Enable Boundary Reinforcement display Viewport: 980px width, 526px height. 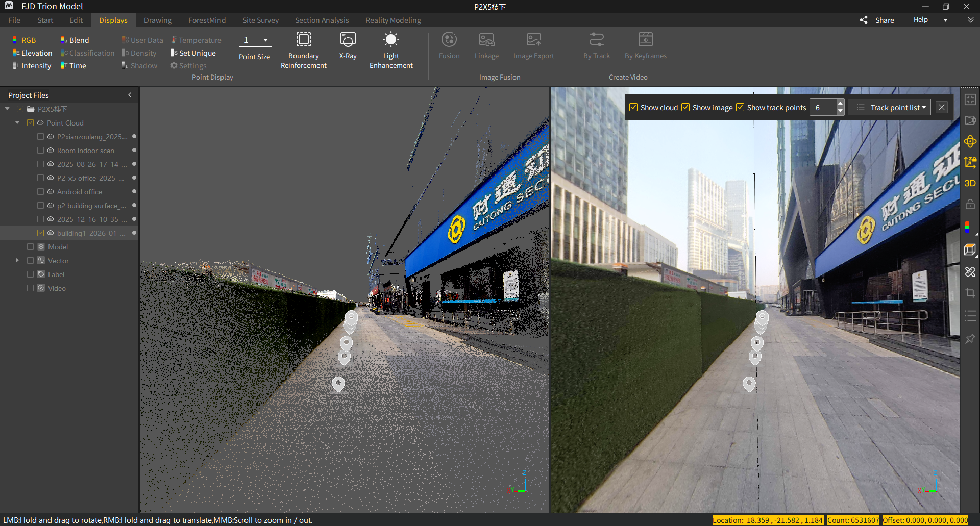[303, 50]
